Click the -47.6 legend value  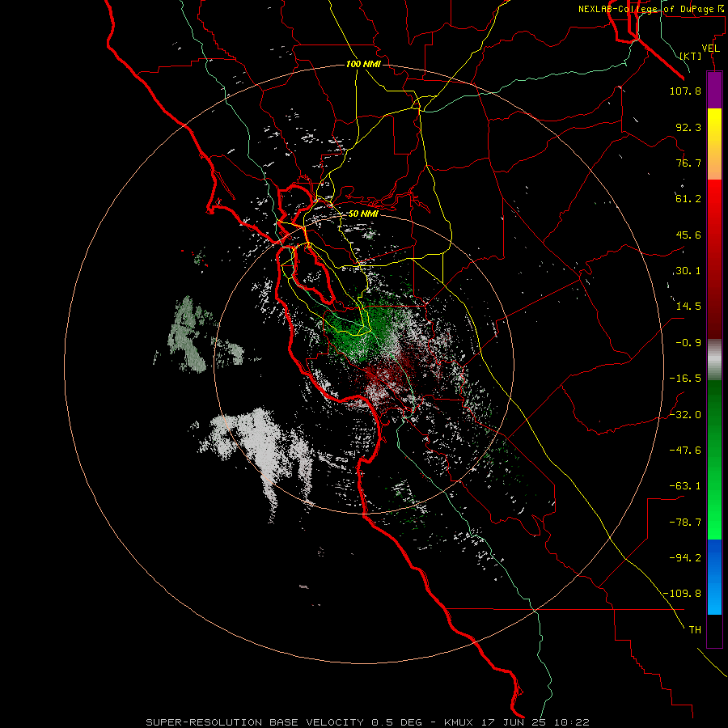click(x=685, y=451)
